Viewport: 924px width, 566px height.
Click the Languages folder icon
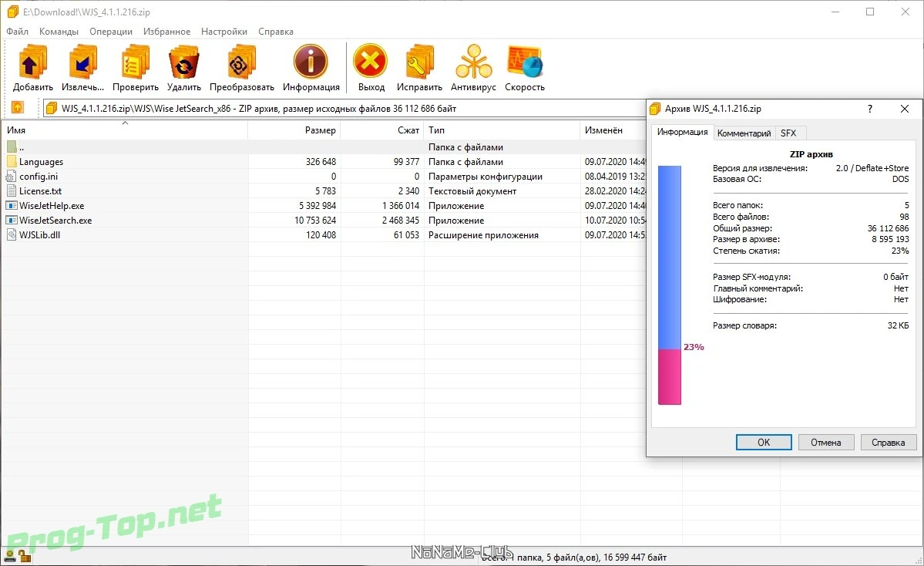click(x=12, y=161)
